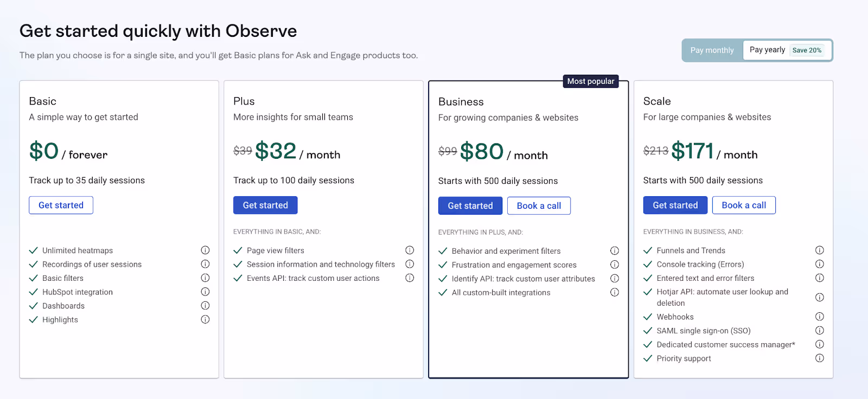Screen dimensions: 868x399
Task: Click info icon beside Unlimited heatmaps
Action: [205, 250]
